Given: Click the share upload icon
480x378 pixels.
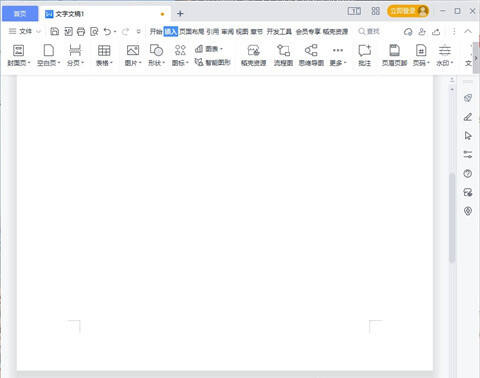Looking at the screenshot, I should click(x=436, y=32).
